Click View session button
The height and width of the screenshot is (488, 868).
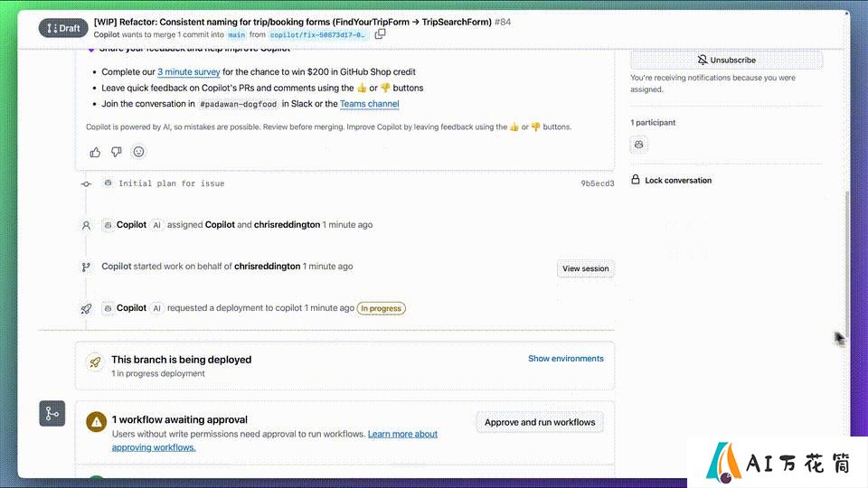[x=586, y=268]
